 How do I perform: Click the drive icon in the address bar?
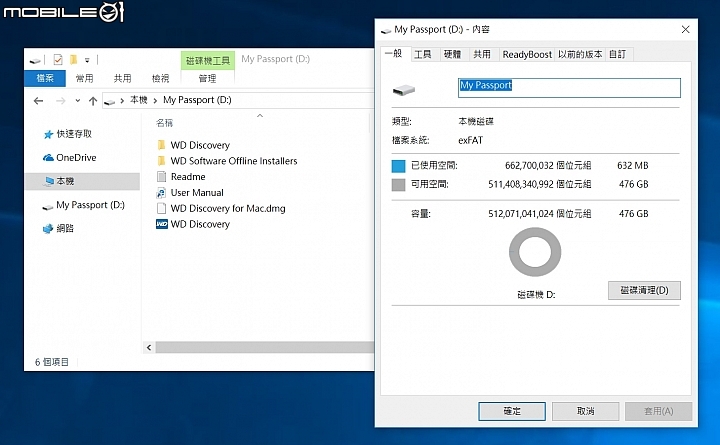coord(109,101)
